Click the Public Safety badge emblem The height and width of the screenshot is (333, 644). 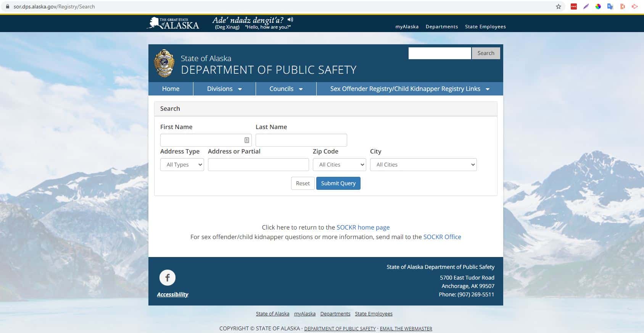click(164, 63)
